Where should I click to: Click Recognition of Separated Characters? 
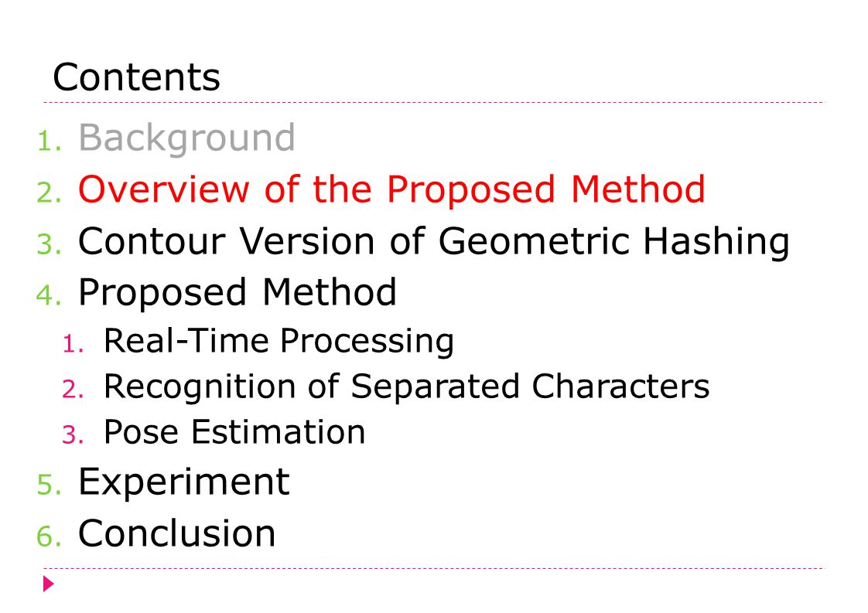(x=406, y=387)
